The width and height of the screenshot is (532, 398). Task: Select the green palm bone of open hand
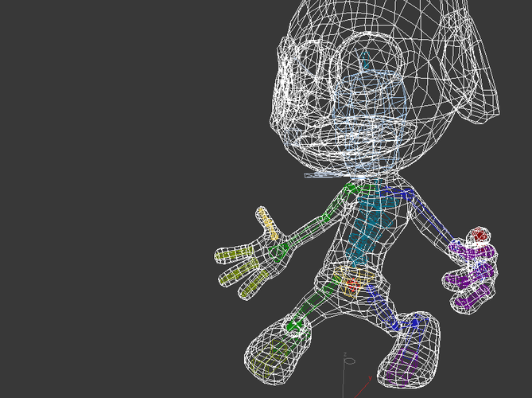pyautogui.click(x=279, y=252)
